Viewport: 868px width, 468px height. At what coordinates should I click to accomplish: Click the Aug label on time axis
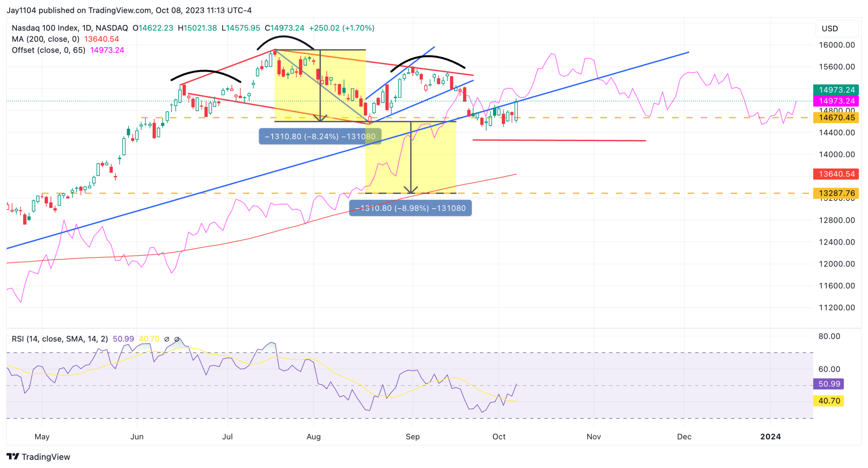coord(313,436)
